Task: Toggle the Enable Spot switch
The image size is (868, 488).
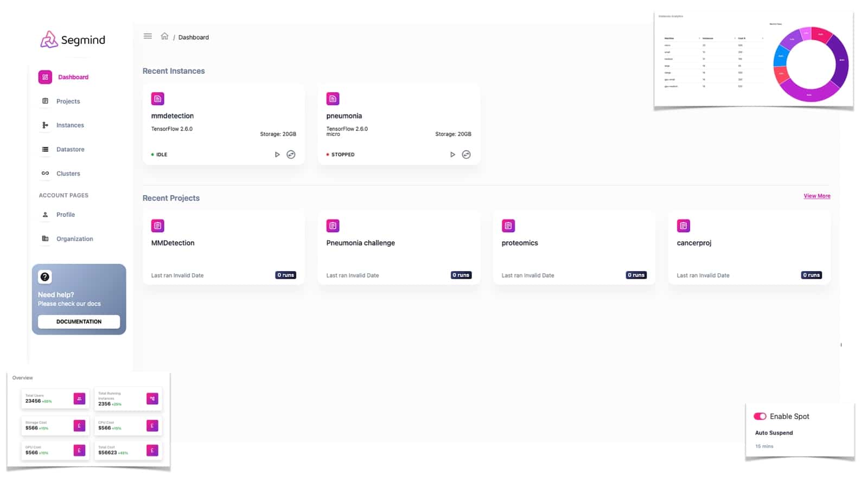Action: click(x=760, y=416)
